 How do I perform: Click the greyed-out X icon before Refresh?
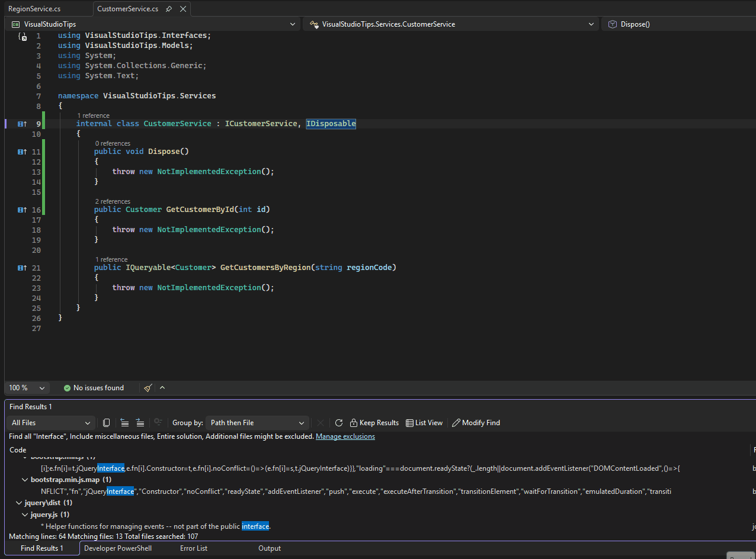pyautogui.click(x=321, y=423)
